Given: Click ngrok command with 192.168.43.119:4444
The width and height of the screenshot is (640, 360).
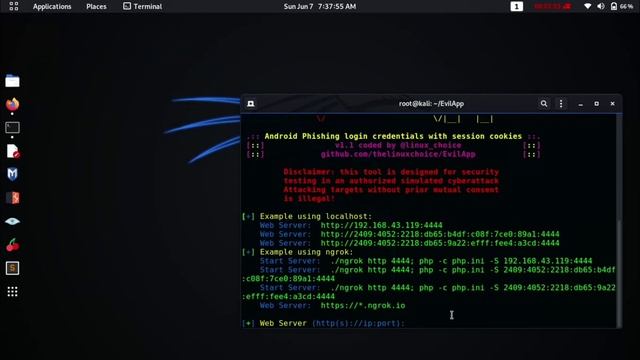Looking at the screenshot, I should tap(461, 261).
